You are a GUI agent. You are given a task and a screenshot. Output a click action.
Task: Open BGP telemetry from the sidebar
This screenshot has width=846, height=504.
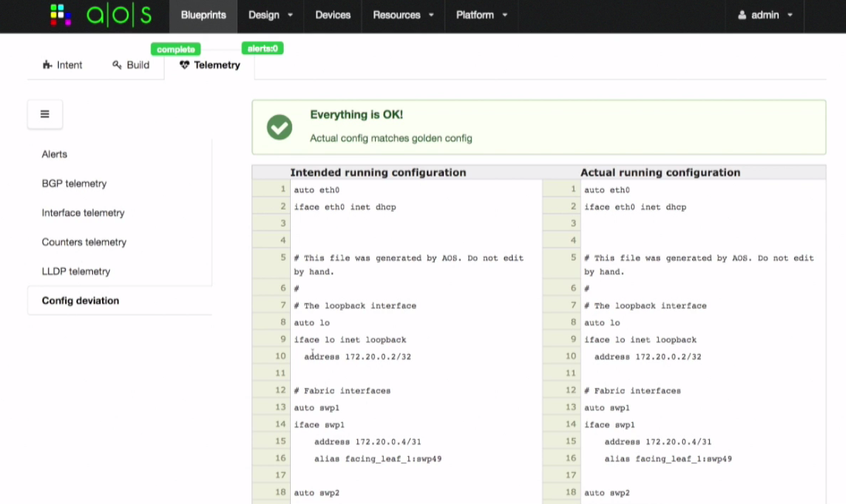tap(74, 184)
